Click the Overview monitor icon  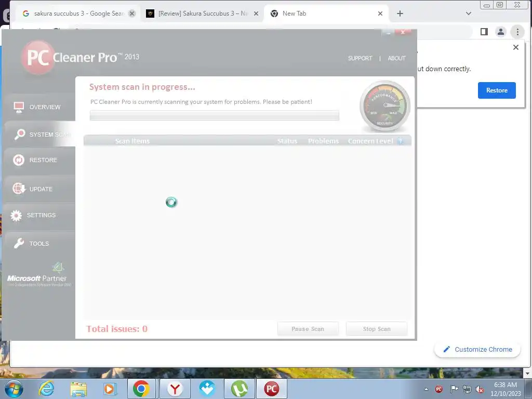pyautogui.click(x=19, y=107)
